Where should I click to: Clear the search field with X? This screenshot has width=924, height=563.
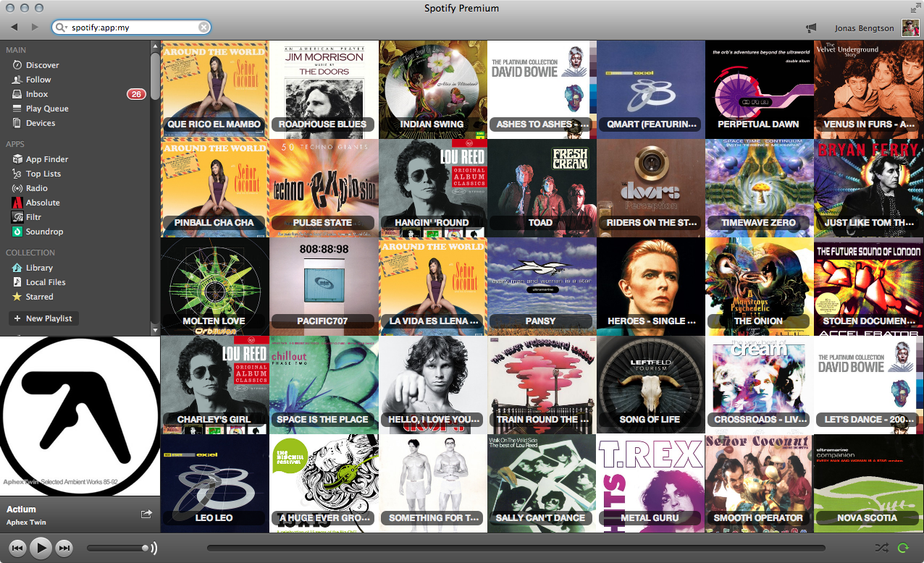203,27
